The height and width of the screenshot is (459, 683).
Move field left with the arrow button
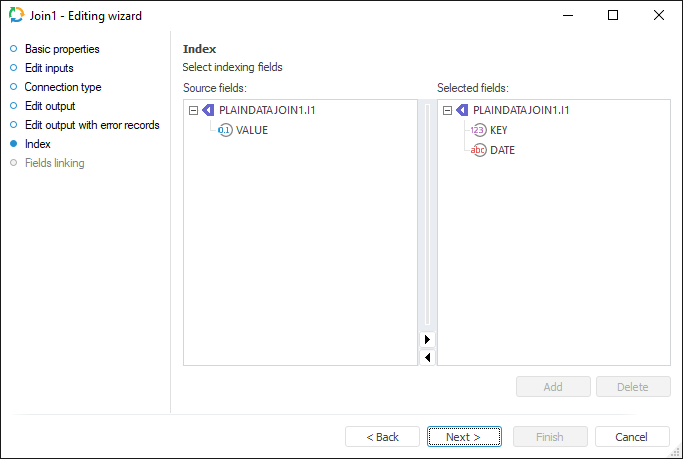point(428,357)
